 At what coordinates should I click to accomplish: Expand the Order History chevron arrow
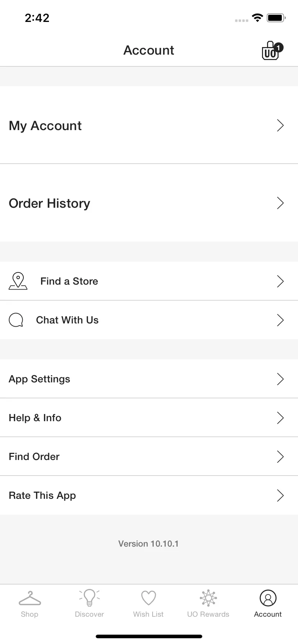(280, 203)
